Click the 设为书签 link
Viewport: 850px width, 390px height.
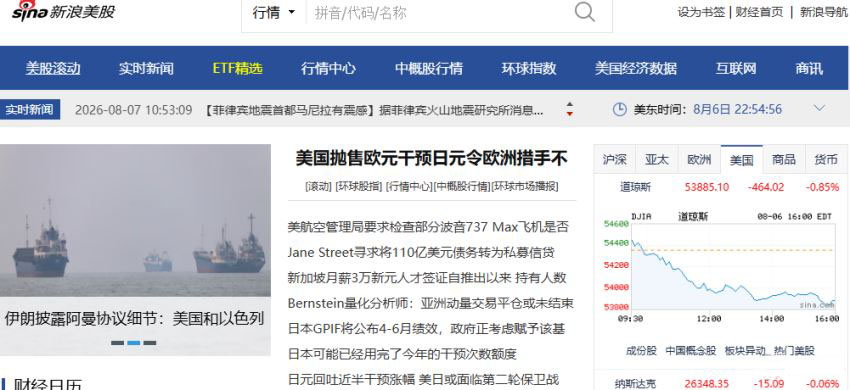[701, 12]
